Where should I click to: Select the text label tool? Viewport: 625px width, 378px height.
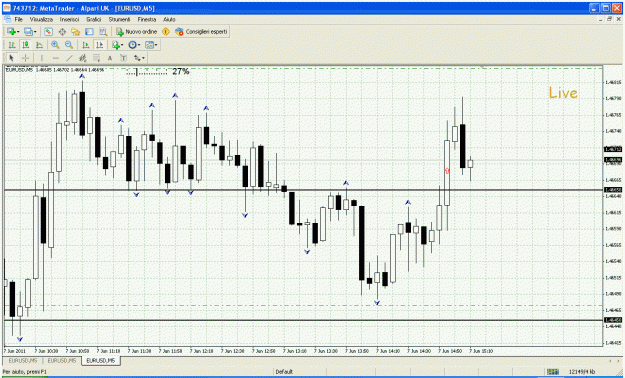coord(124,58)
